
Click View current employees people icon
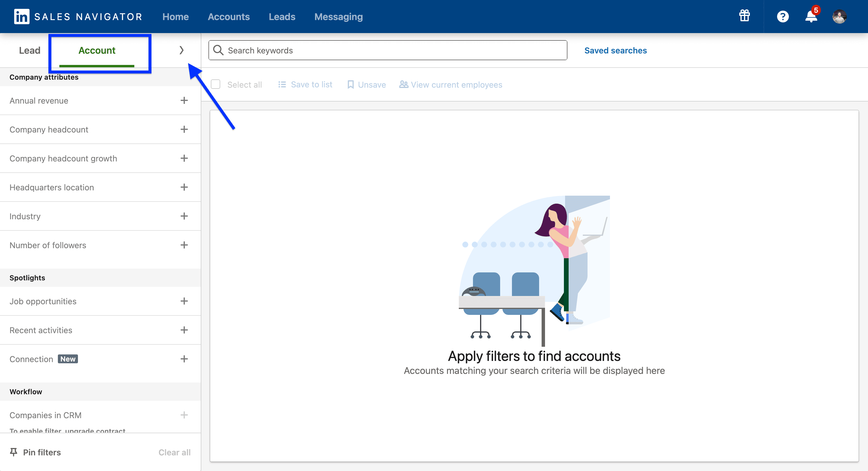(x=403, y=84)
